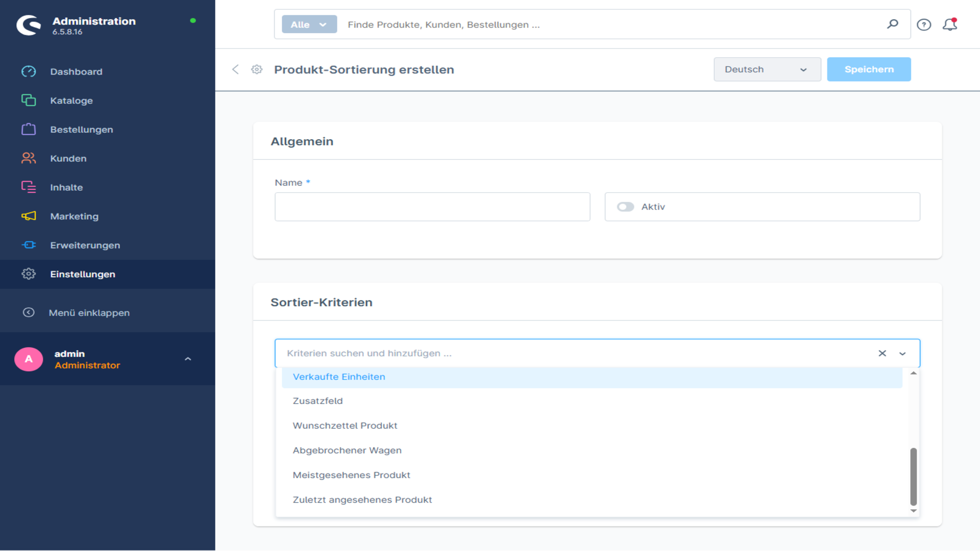The width and height of the screenshot is (980, 551).
Task: Select Zuletzt angesehenes Produkt option
Action: click(x=592, y=499)
